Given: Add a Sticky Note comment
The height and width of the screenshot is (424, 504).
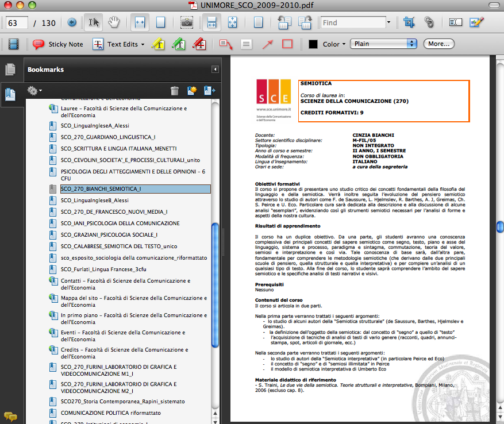Looking at the screenshot, I should (x=57, y=44).
